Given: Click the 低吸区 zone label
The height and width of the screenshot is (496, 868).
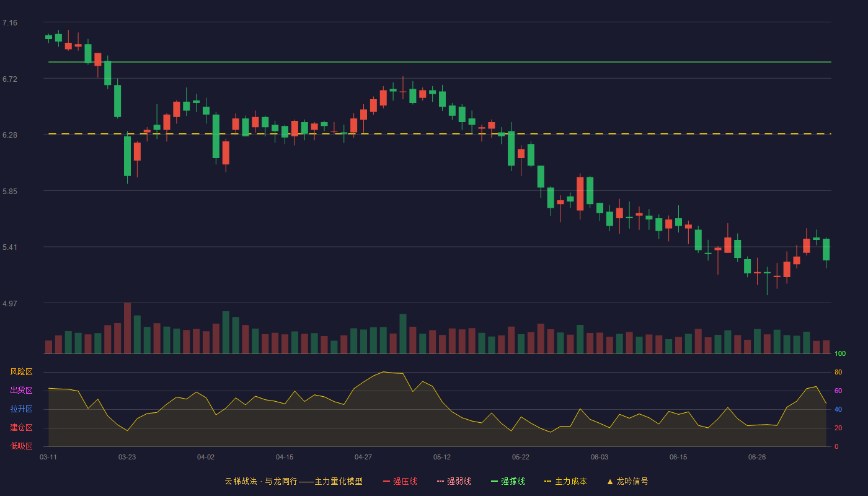Looking at the screenshot, I should coord(21,445).
